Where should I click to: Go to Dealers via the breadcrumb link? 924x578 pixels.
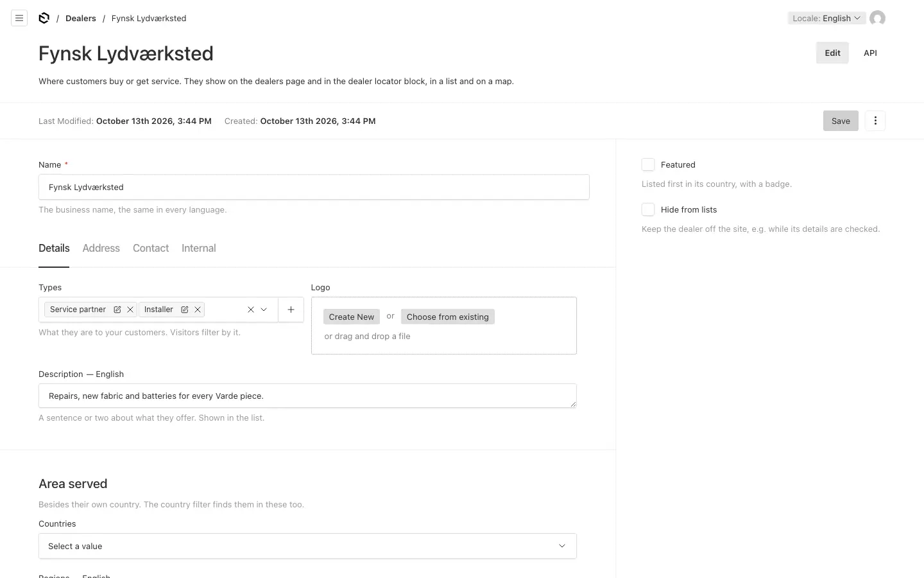point(81,18)
